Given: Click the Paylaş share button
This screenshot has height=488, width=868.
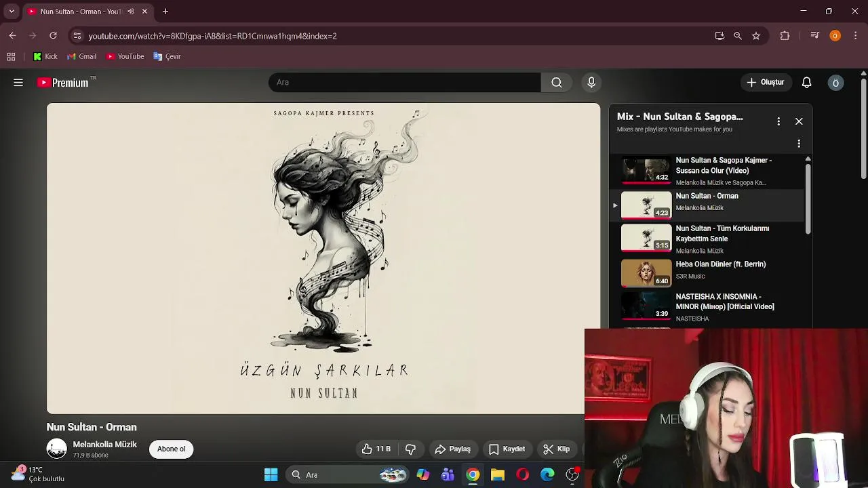Looking at the screenshot, I should coord(452,449).
